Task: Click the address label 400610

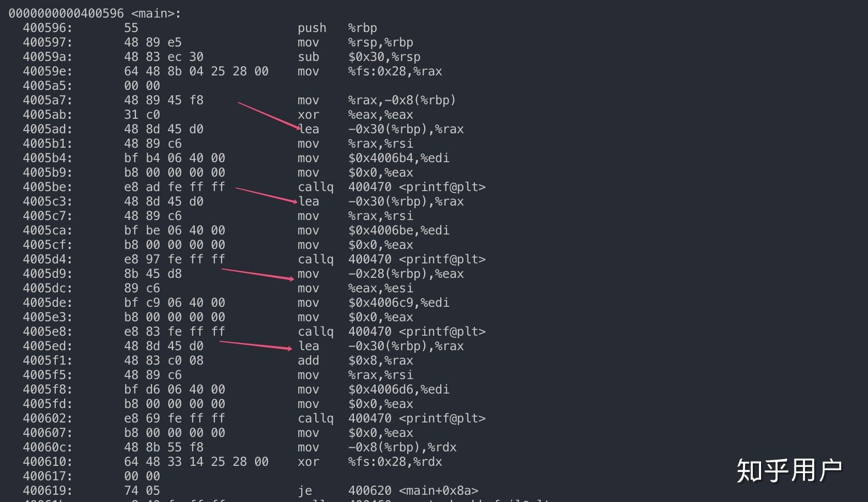Action: (48, 462)
